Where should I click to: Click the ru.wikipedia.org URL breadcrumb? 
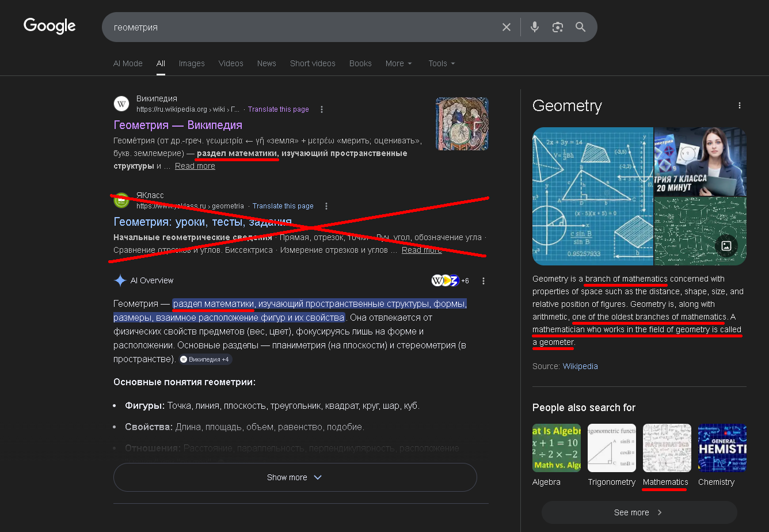point(189,109)
